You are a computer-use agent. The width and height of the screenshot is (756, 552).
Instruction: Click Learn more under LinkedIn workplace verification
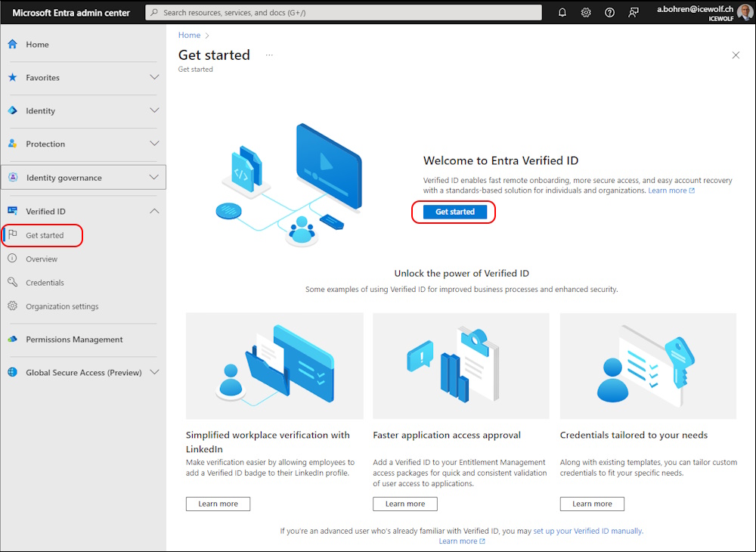[218, 504]
